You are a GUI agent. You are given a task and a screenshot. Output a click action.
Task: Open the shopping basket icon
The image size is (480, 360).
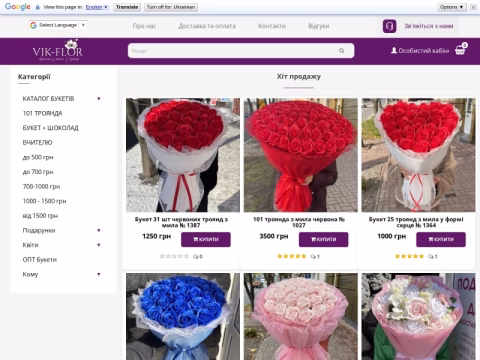[x=461, y=49]
